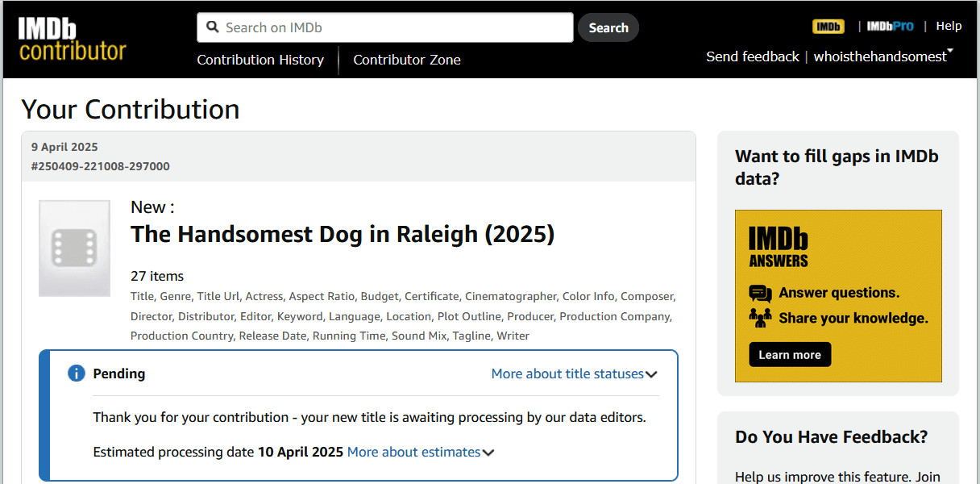
Task: Click the Learn more button
Action: point(790,355)
